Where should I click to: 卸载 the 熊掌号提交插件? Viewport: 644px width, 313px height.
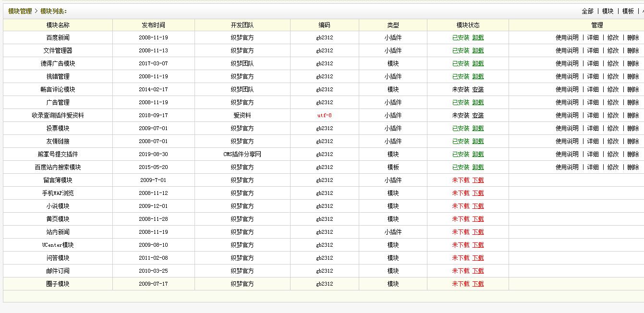coord(477,154)
